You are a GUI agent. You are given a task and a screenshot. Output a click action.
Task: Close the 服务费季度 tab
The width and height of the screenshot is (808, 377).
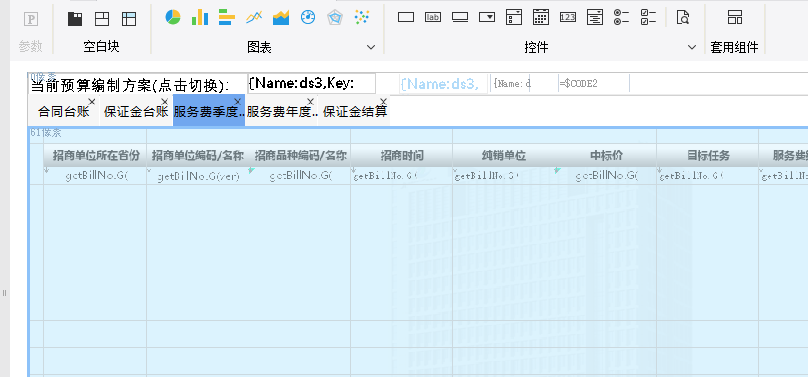(x=238, y=101)
